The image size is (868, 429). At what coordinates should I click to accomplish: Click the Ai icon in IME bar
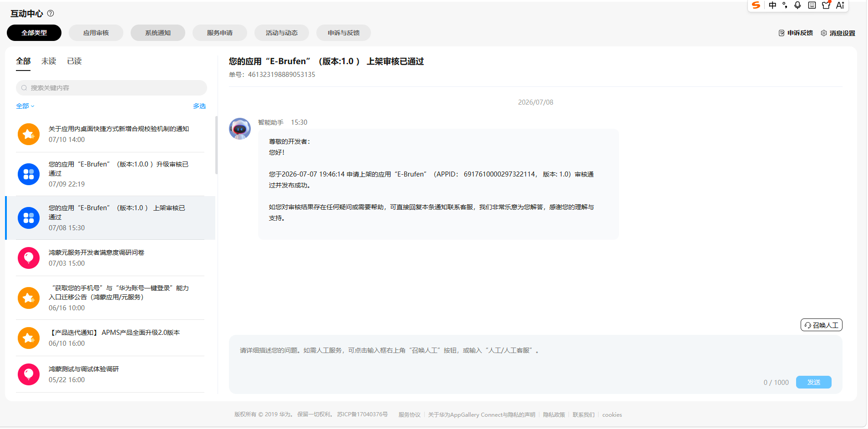tap(840, 5)
